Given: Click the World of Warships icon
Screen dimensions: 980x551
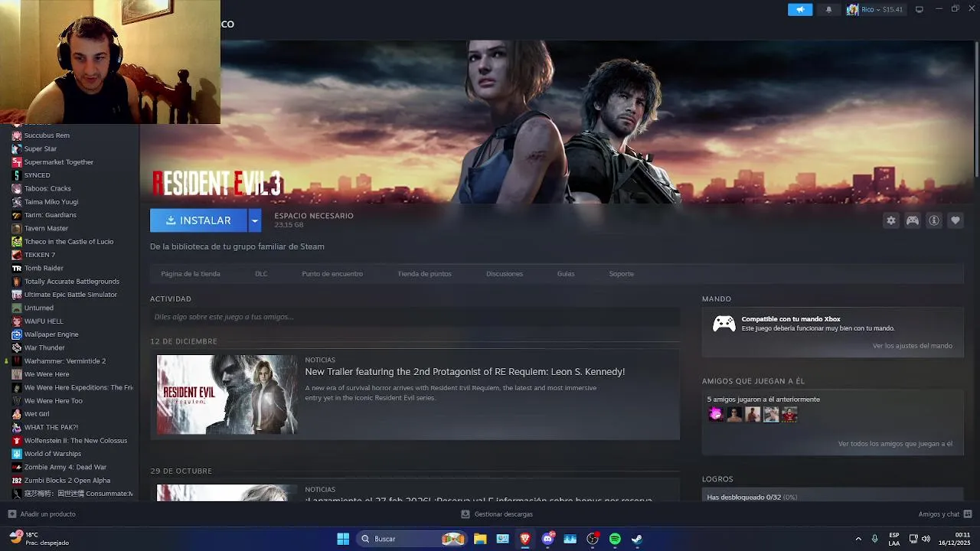Looking at the screenshot, I should pos(17,454).
